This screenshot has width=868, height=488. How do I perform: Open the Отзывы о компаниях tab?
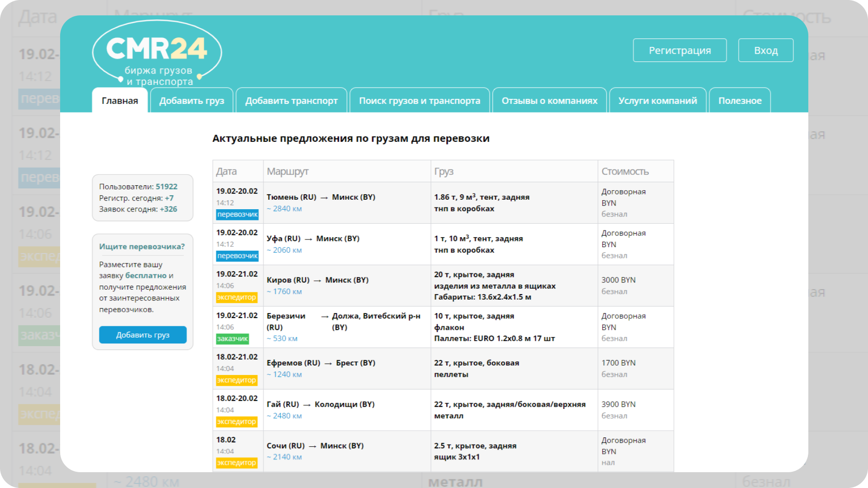[x=549, y=100]
